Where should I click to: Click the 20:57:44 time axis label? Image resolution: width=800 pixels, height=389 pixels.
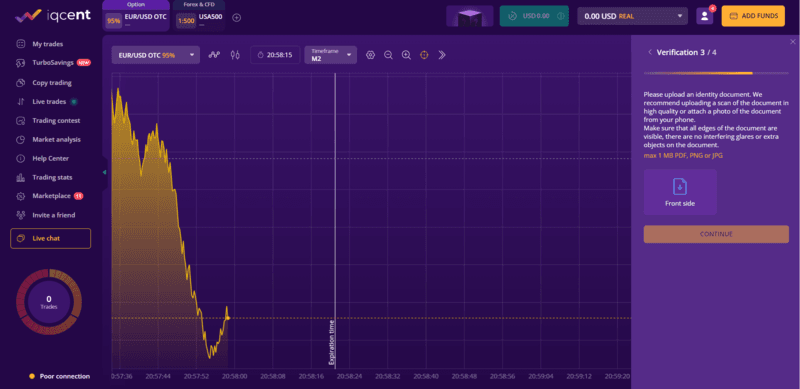click(158, 376)
